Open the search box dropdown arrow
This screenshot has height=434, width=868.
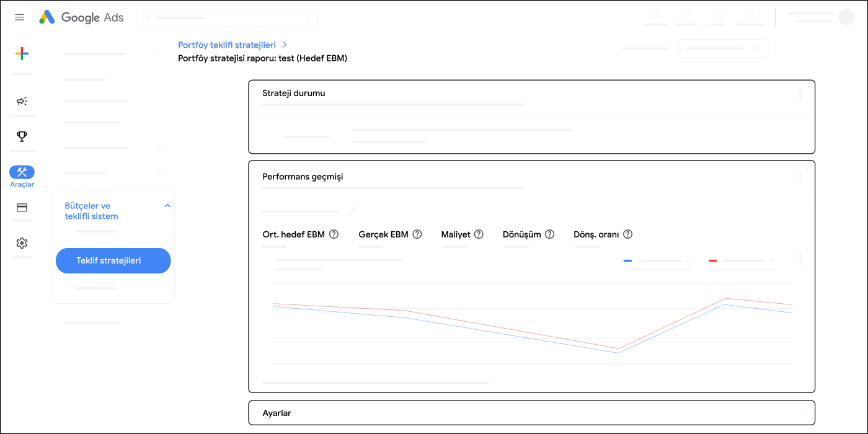309,18
